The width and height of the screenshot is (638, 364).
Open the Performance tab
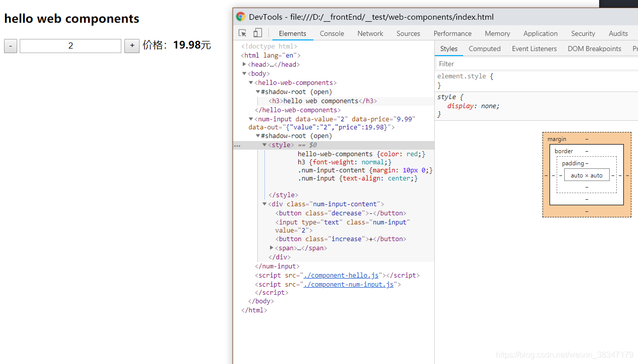[452, 33]
